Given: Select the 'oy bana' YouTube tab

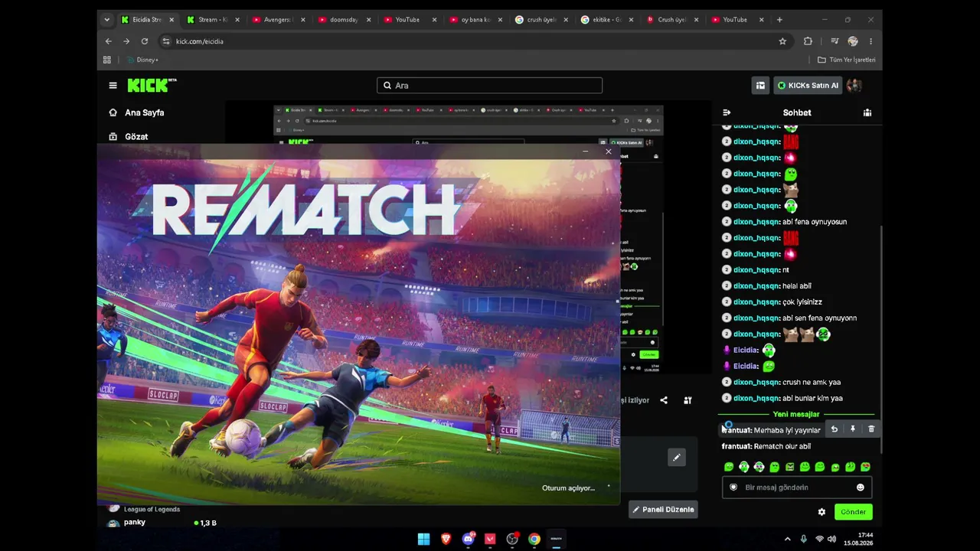Looking at the screenshot, I should pos(475,20).
